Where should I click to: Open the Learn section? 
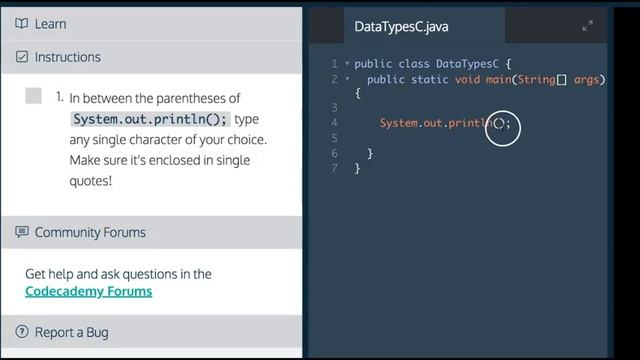tap(151, 24)
